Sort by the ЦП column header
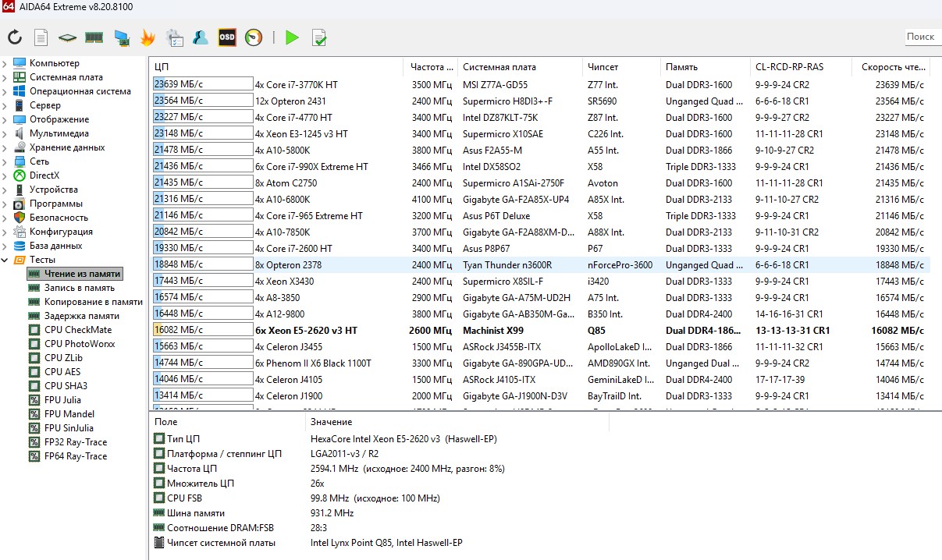This screenshot has height=560, width=942. point(275,67)
